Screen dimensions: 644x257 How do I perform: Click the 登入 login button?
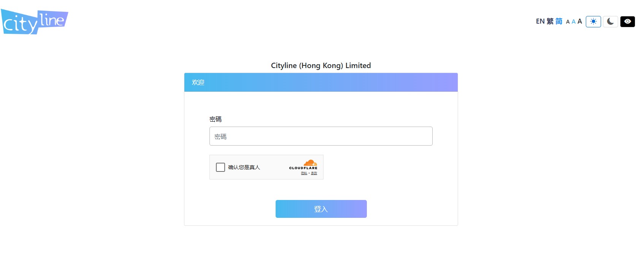[x=321, y=209]
